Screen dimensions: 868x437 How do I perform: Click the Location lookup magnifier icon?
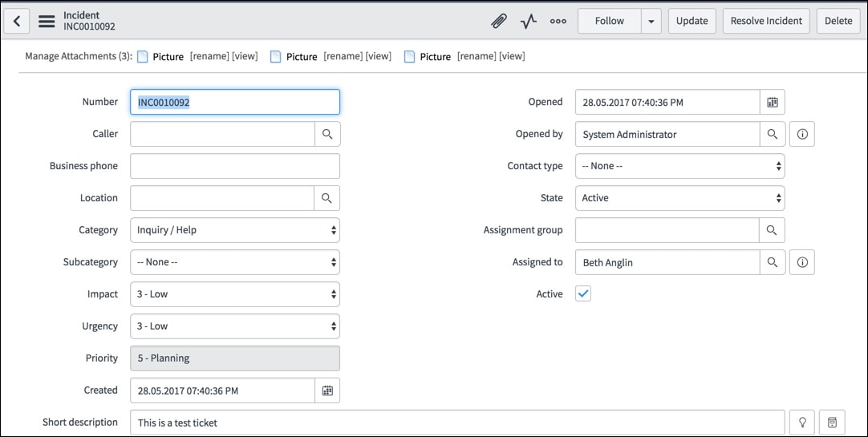pyautogui.click(x=327, y=198)
